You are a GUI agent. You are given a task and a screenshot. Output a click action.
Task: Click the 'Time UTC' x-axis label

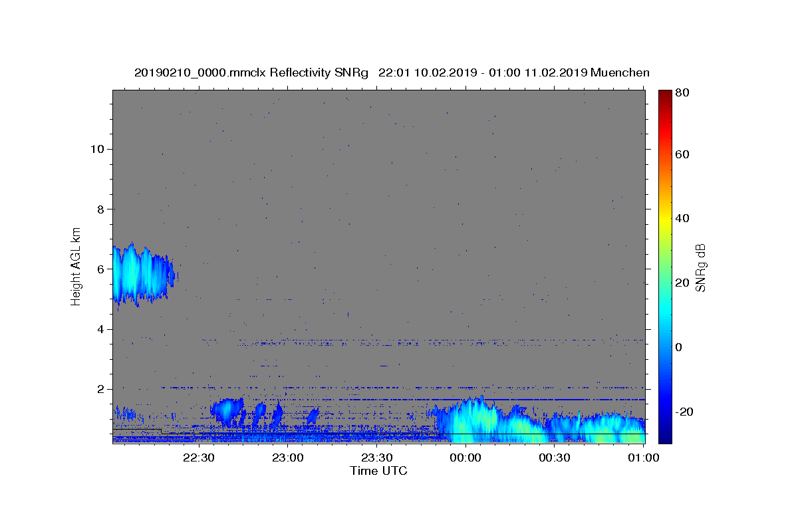pyautogui.click(x=378, y=471)
